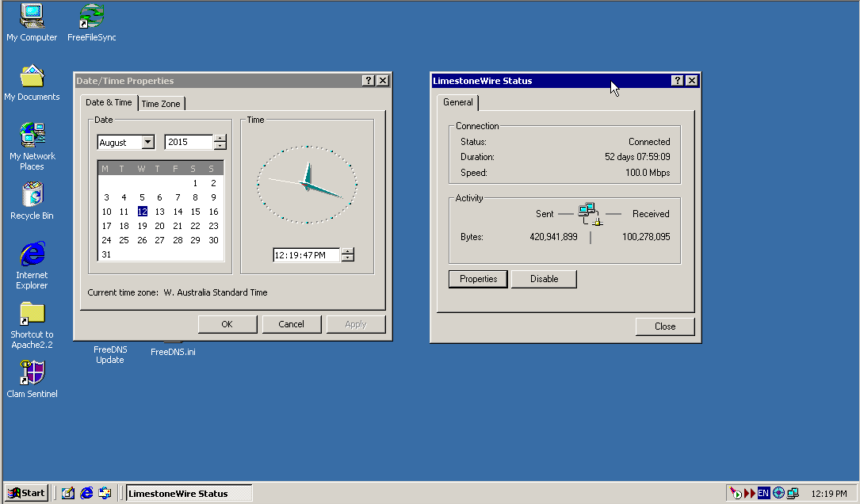This screenshot has height=504, width=860.
Task: Click the help button in Date/Time Properties
Action: coord(369,81)
